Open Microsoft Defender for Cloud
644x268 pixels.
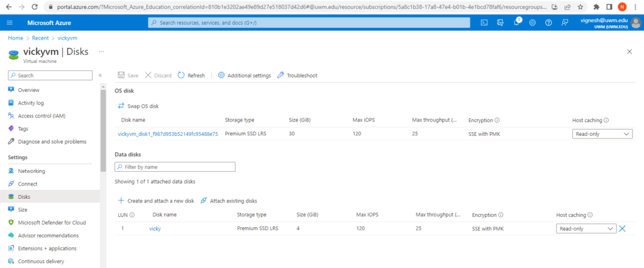(50, 222)
